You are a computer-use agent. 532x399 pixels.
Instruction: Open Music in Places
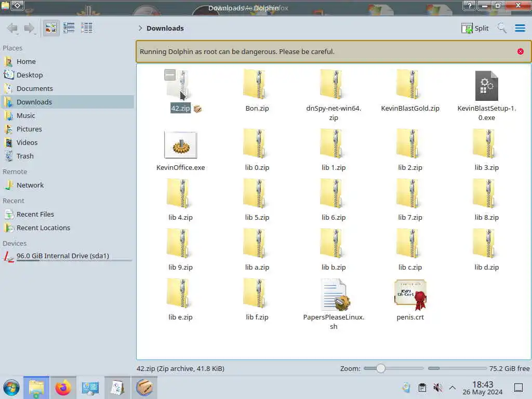(67, 116)
